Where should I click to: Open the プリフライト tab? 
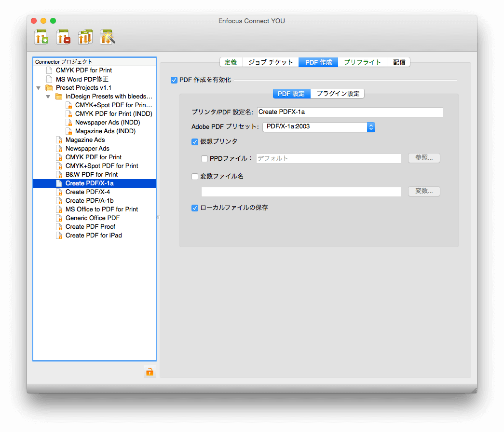point(363,62)
